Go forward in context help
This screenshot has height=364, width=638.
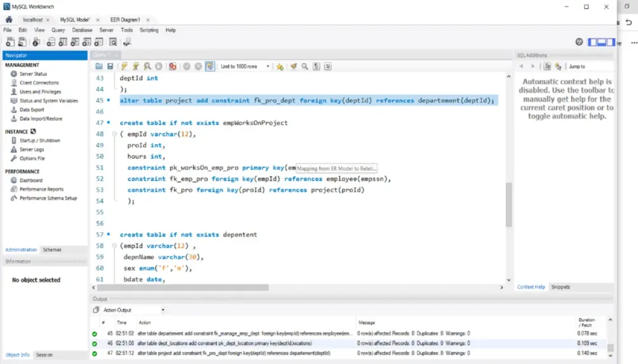pyautogui.click(x=533, y=66)
